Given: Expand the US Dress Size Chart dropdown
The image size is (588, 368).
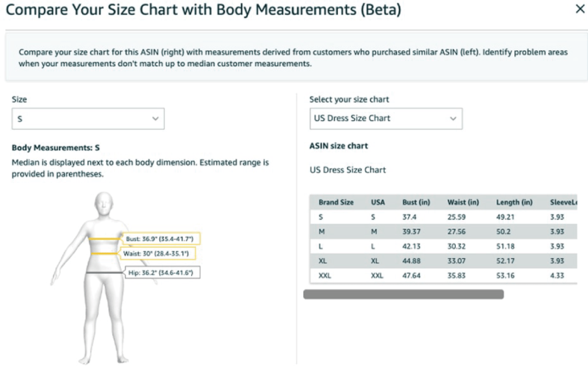Looking at the screenshot, I should click(x=385, y=118).
